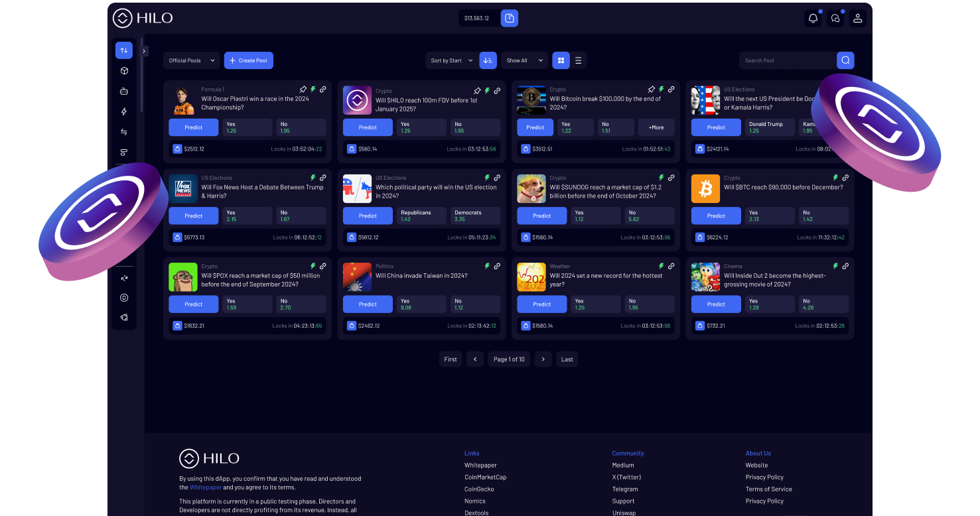Open the circular token icon in lower sidebar
980x516 pixels.
(124, 298)
